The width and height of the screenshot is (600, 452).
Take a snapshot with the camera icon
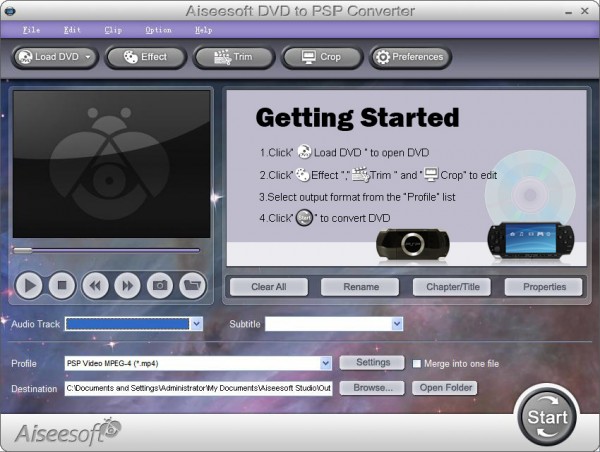160,286
